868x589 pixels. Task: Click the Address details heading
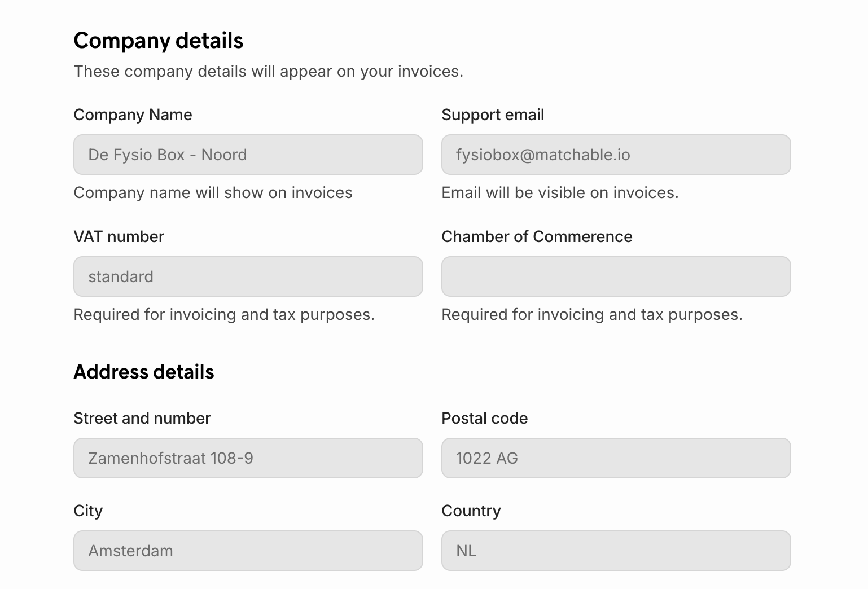144,372
